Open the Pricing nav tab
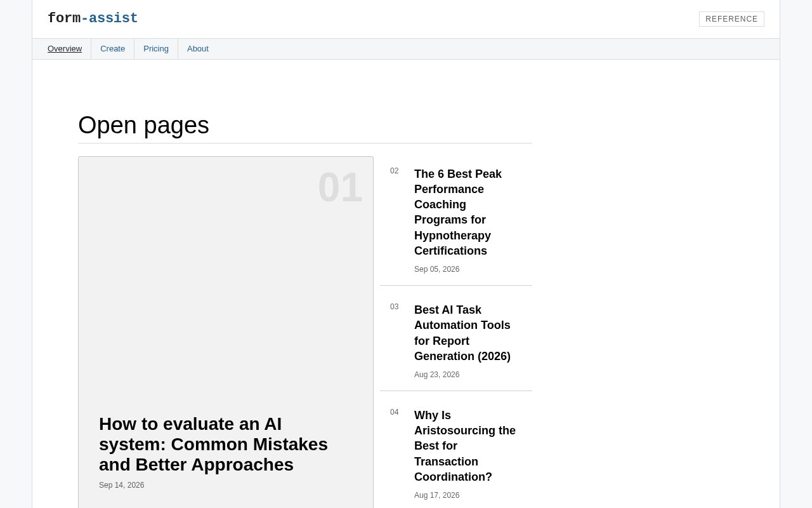812x508 pixels. click(x=156, y=49)
